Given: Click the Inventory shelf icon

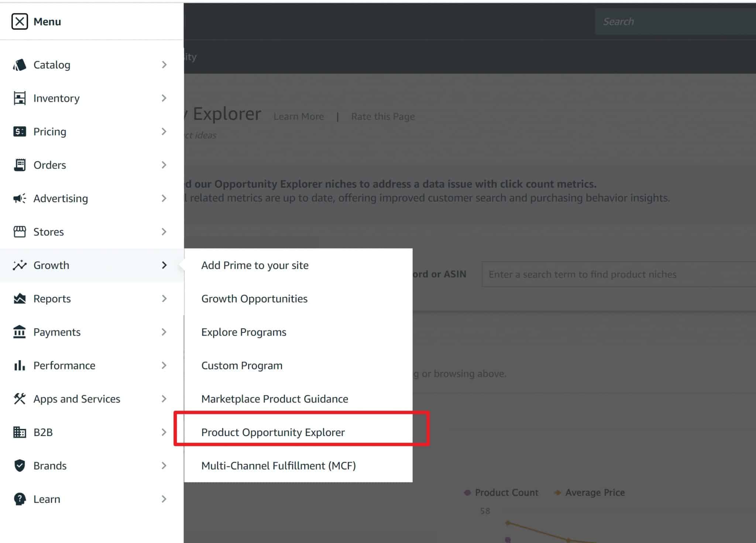Looking at the screenshot, I should (20, 98).
